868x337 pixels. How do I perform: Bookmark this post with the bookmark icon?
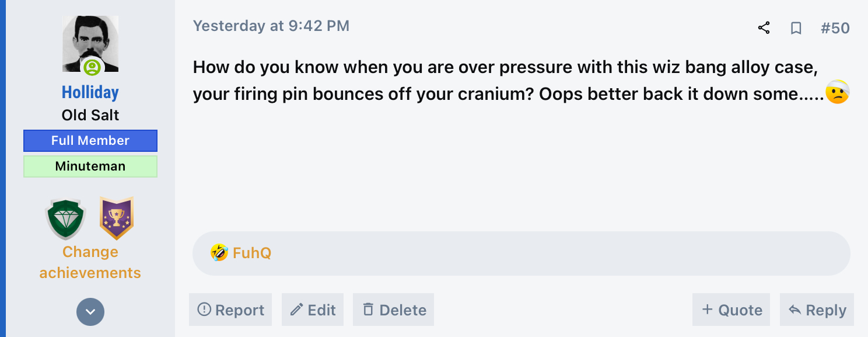[x=796, y=28]
